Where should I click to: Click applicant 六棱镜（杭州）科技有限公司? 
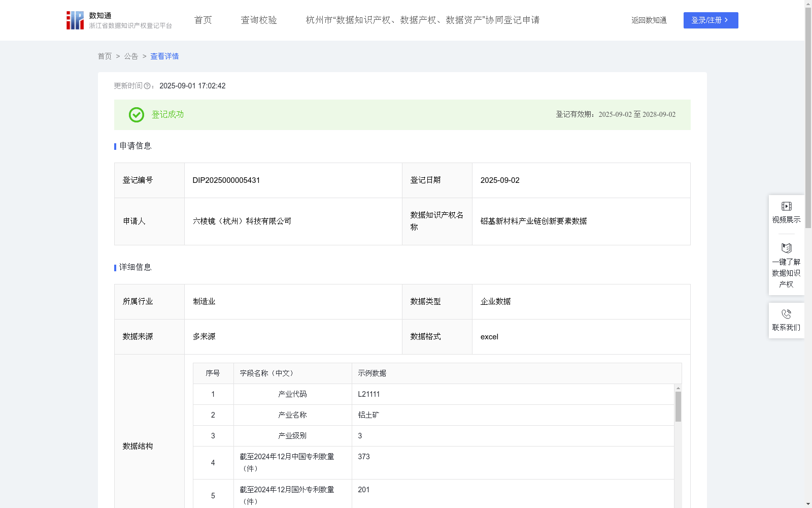coord(242,221)
